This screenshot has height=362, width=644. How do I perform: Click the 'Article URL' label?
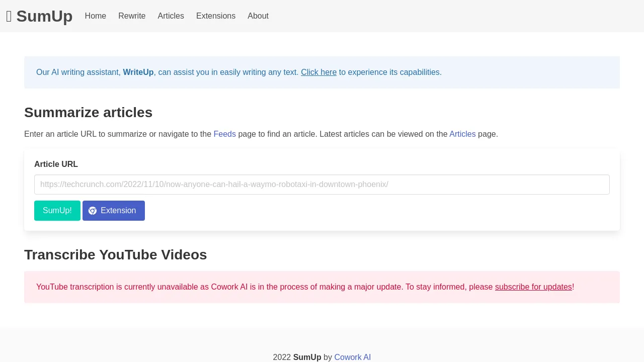pyautogui.click(x=56, y=164)
